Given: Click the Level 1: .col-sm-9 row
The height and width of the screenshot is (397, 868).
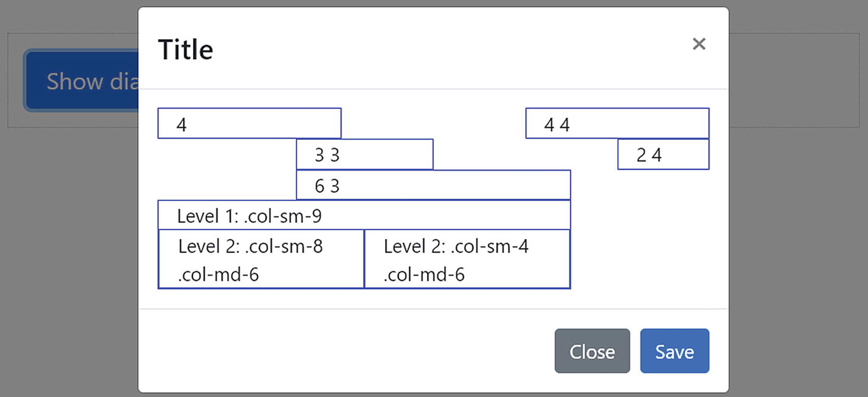Looking at the screenshot, I should [x=364, y=214].
